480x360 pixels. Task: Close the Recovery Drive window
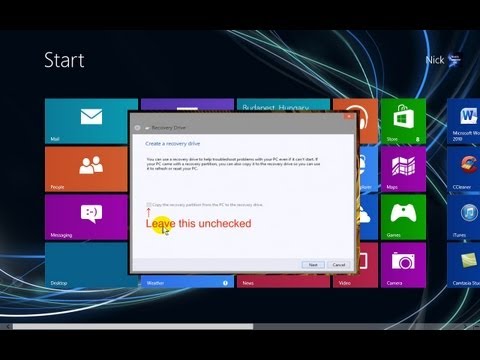pos(349,116)
